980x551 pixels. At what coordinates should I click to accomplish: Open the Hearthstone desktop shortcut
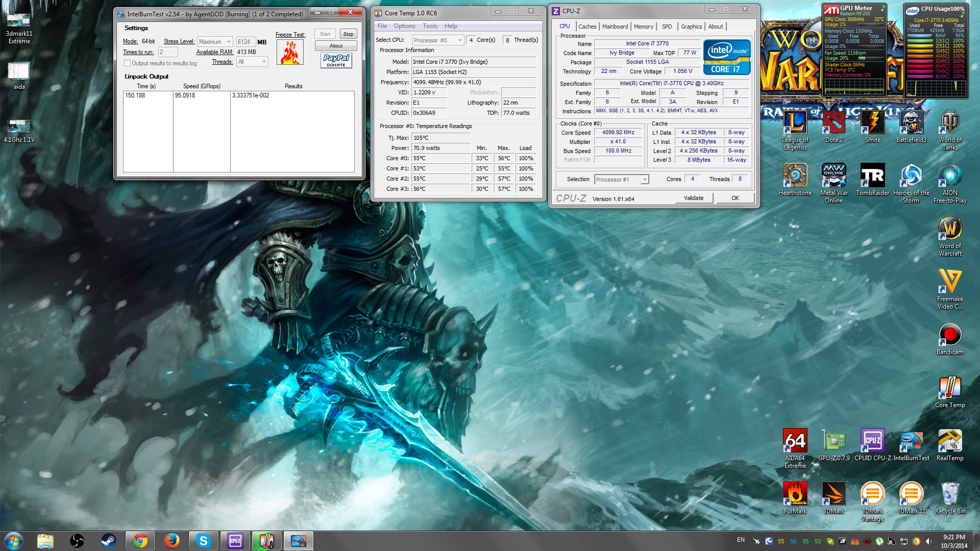coord(795,176)
